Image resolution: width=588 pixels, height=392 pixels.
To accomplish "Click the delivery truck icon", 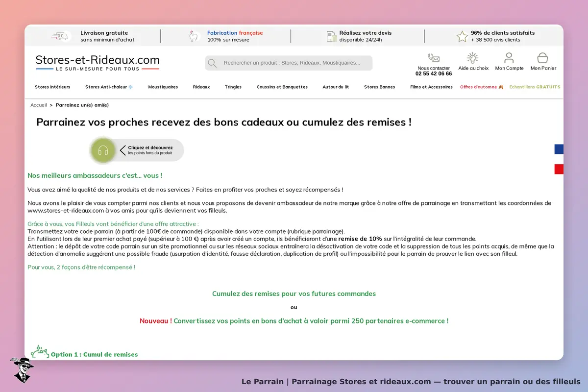I will (x=61, y=36).
